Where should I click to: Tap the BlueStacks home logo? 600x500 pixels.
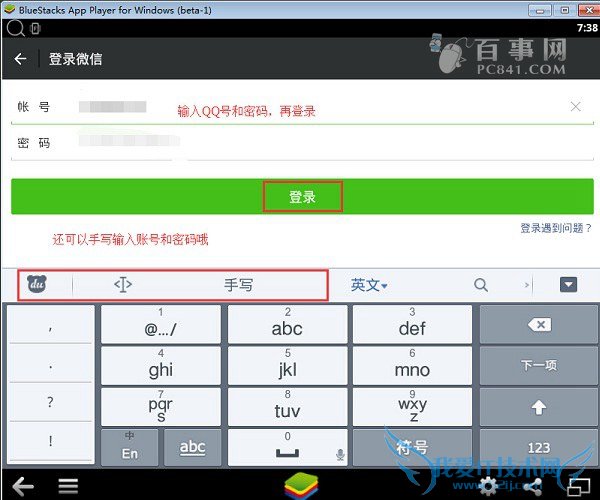(x=301, y=485)
